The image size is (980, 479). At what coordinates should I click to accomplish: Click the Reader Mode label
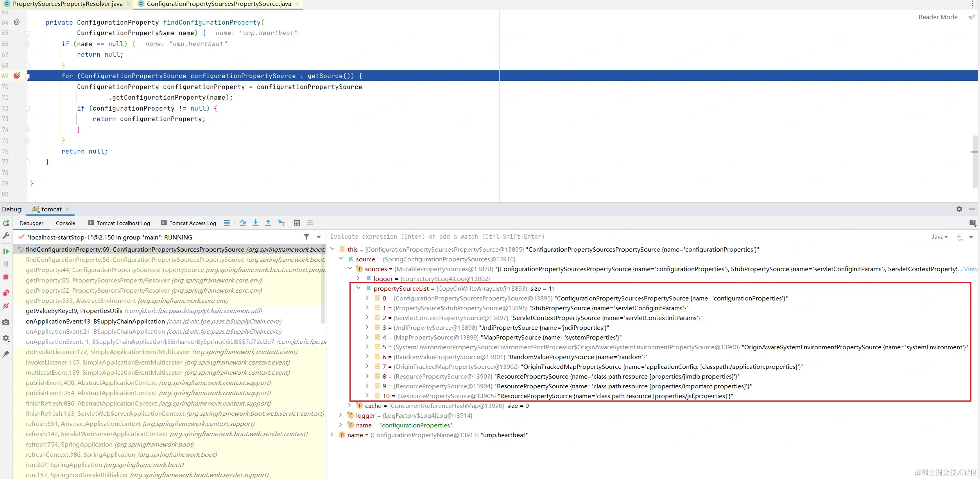click(x=938, y=17)
